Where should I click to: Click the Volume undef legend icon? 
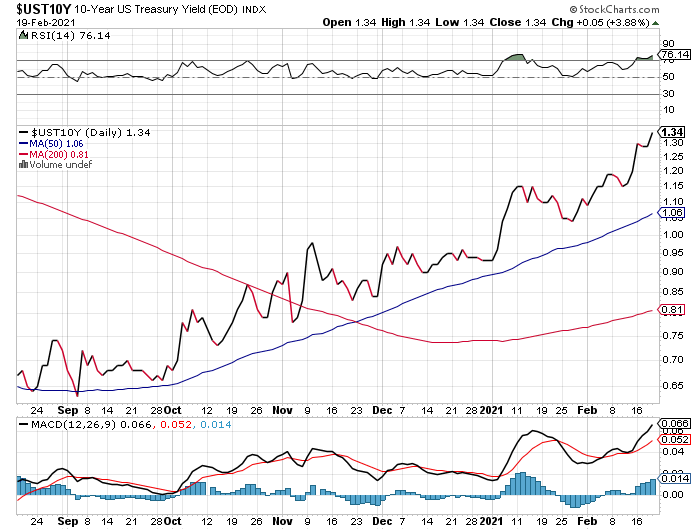click(22, 165)
